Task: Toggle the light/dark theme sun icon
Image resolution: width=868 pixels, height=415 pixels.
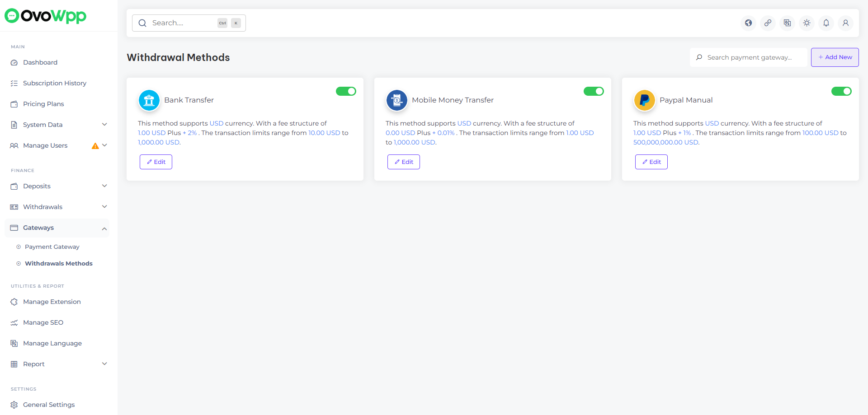Action: 807,23
